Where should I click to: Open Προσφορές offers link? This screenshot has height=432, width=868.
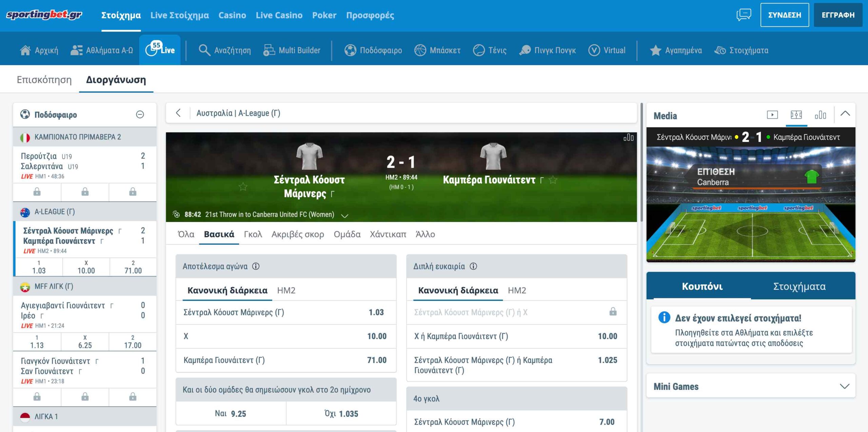[370, 15]
